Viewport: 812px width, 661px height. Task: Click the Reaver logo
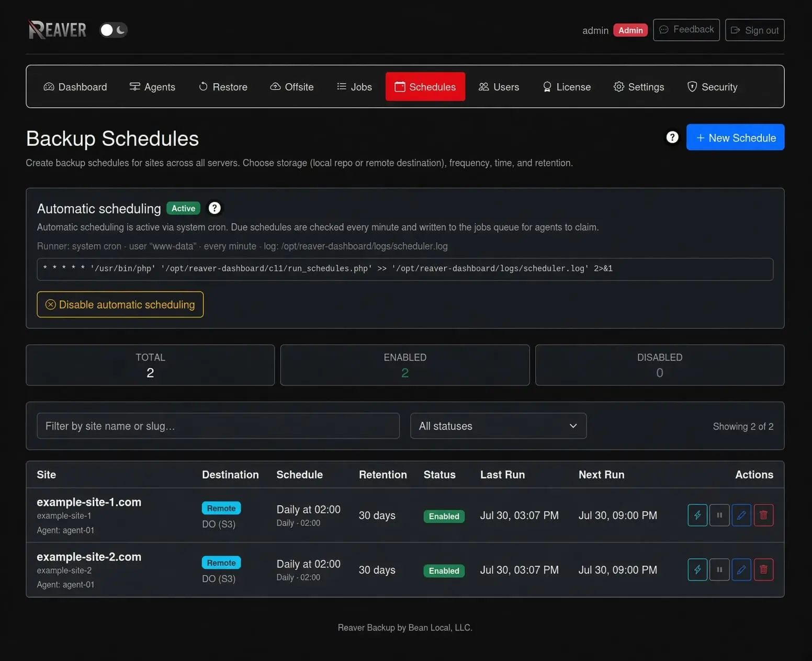tap(57, 30)
